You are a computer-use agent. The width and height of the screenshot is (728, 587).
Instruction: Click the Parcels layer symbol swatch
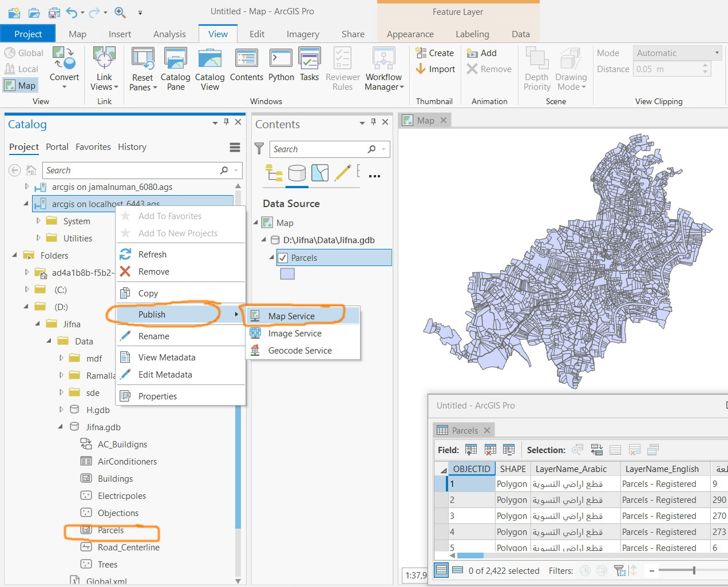287,274
